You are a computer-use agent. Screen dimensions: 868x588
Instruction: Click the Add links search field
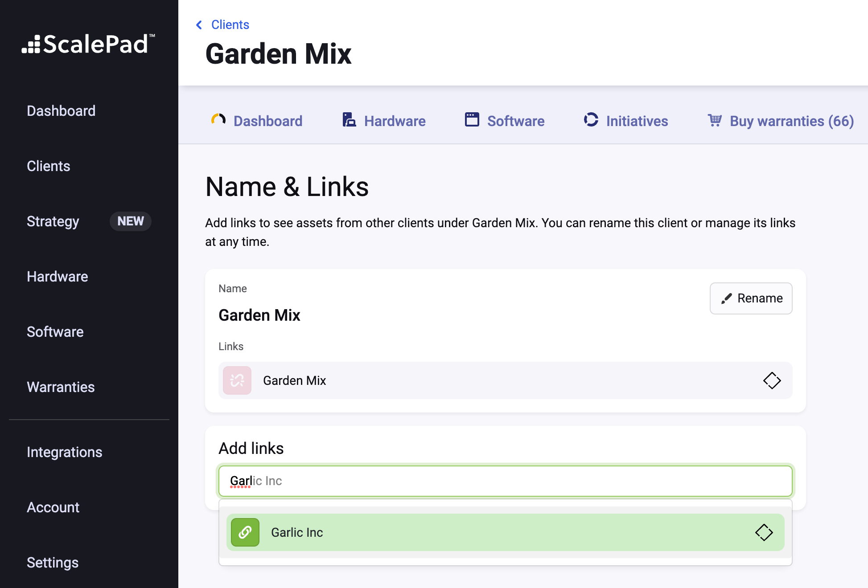[506, 481]
